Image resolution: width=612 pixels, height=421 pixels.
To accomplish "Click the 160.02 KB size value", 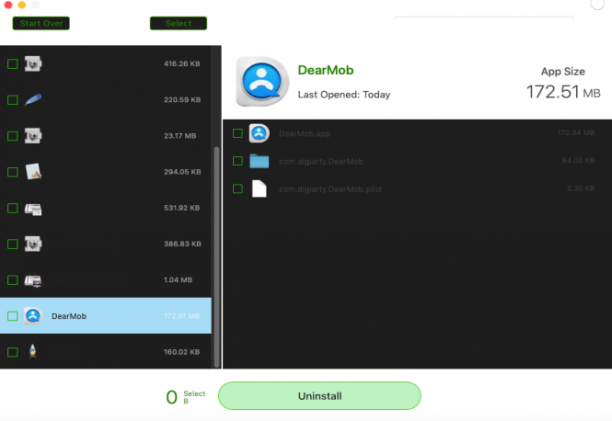I will coord(182,352).
